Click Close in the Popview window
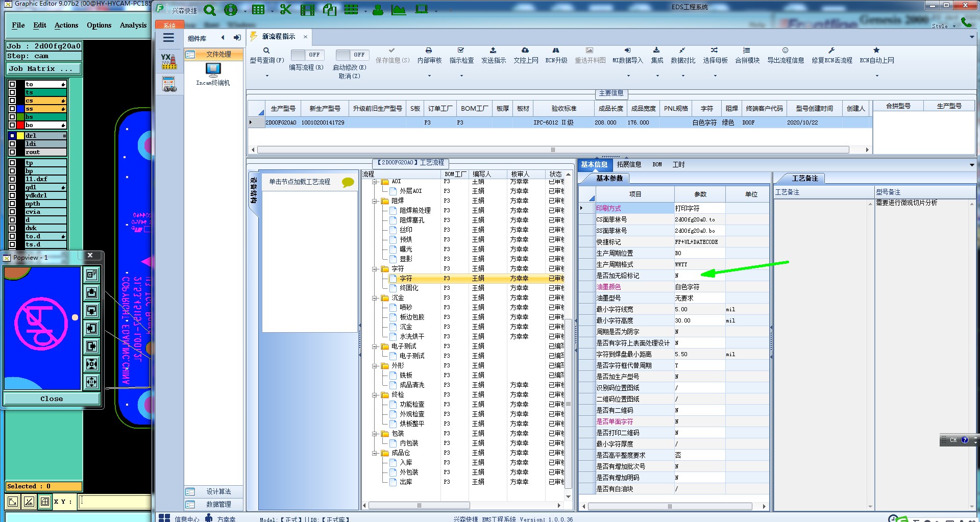 52,399
